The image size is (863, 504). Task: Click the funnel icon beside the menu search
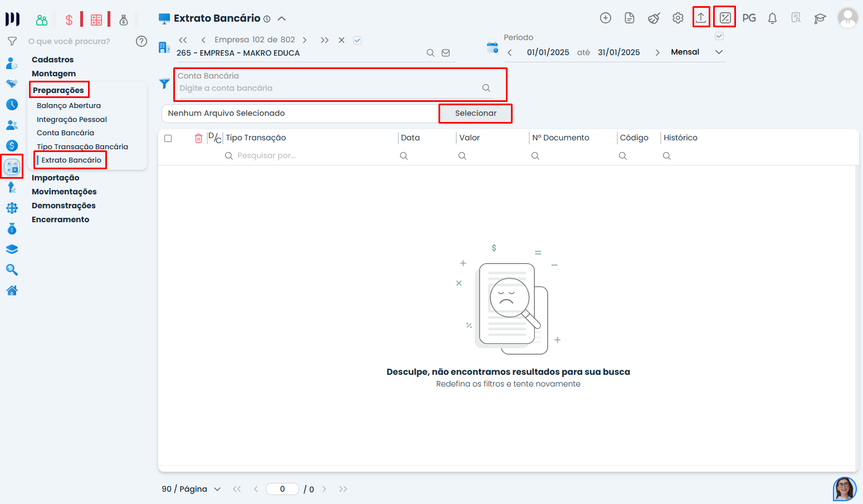12,41
